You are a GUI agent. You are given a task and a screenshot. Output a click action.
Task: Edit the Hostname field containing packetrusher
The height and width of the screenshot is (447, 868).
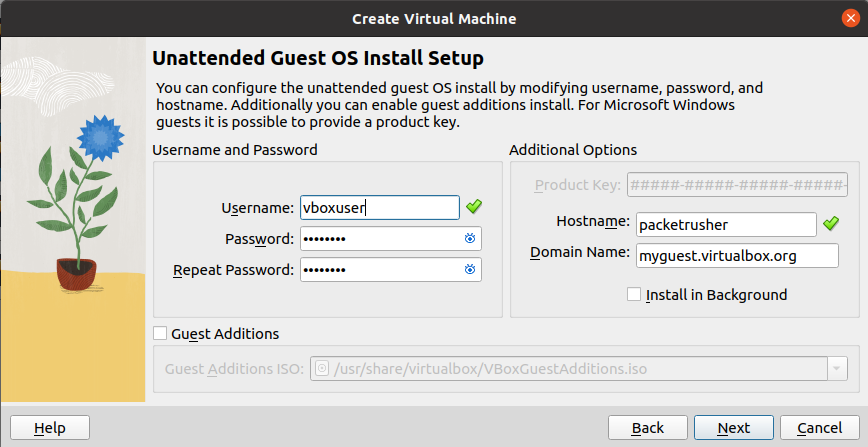coord(725,225)
